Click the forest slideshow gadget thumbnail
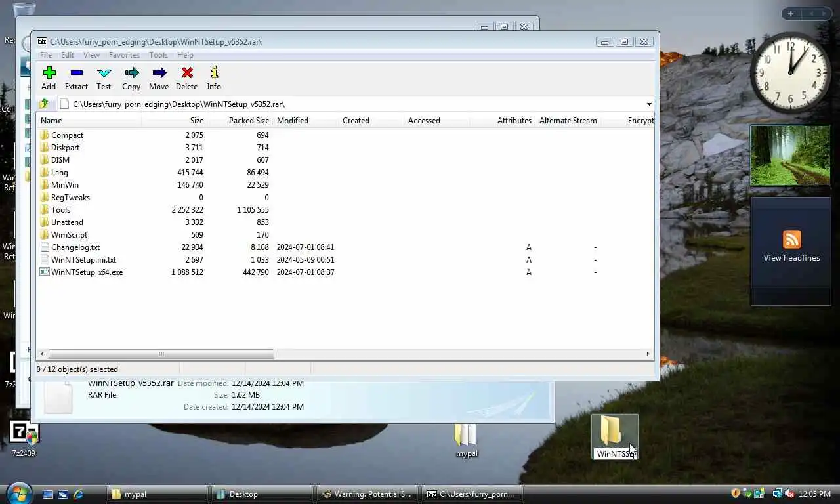This screenshot has height=504, width=840. click(791, 156)
